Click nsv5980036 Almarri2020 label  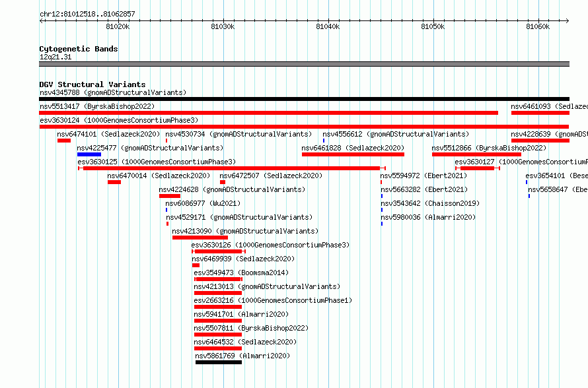point(428,217)
